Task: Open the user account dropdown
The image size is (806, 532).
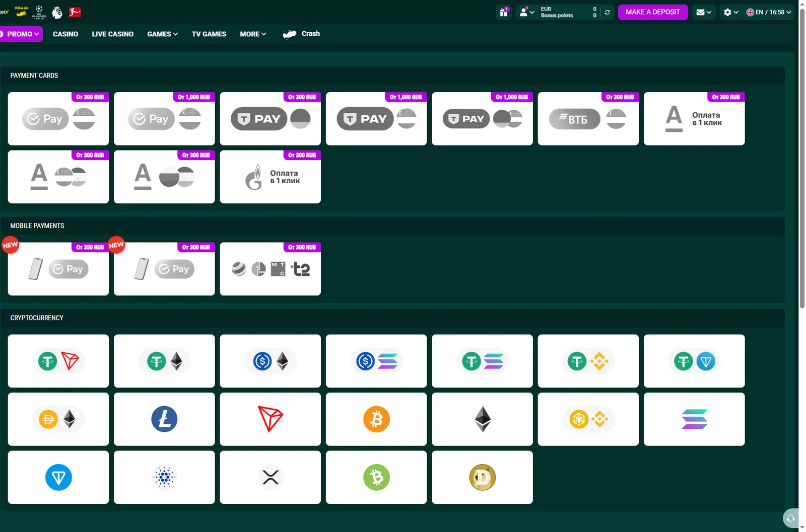Action: 527,12
